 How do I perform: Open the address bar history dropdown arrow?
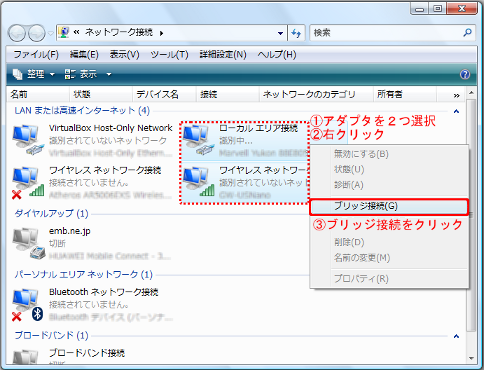pyautogui.click(x=280, y=33)
